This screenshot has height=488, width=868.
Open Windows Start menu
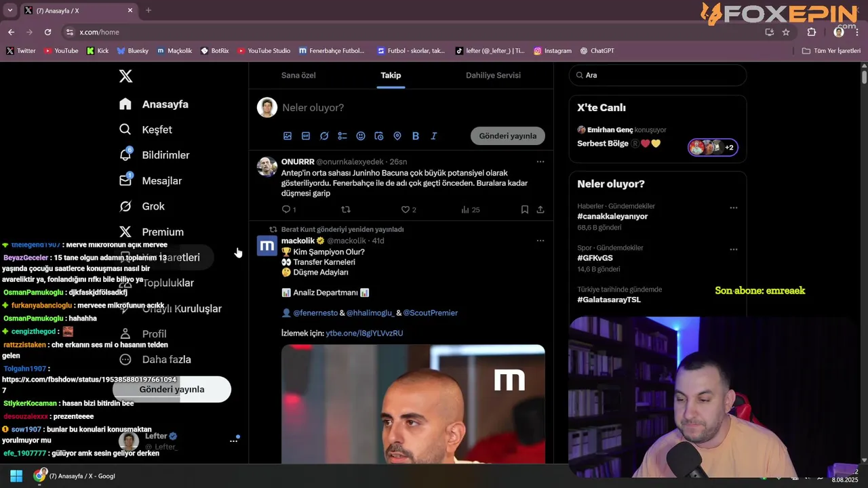click(16, 476)
